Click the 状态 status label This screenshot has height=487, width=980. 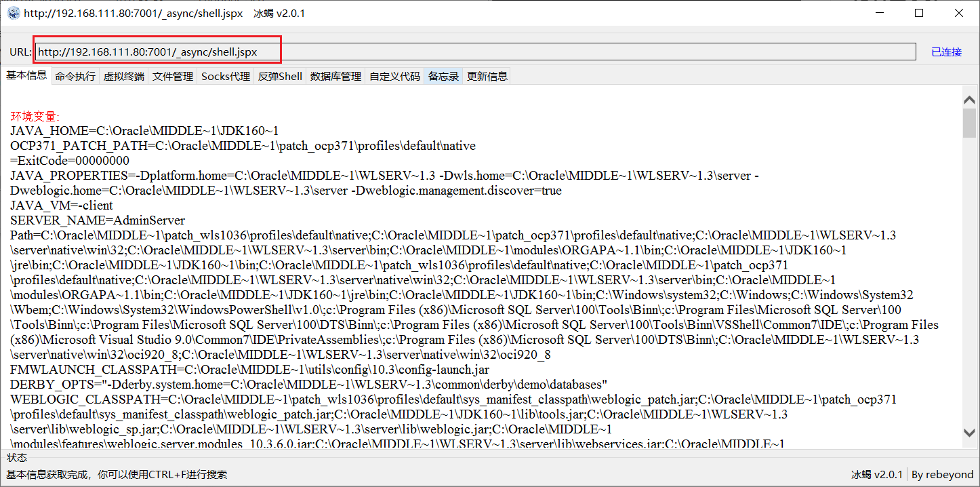click(x=17, y=458)
